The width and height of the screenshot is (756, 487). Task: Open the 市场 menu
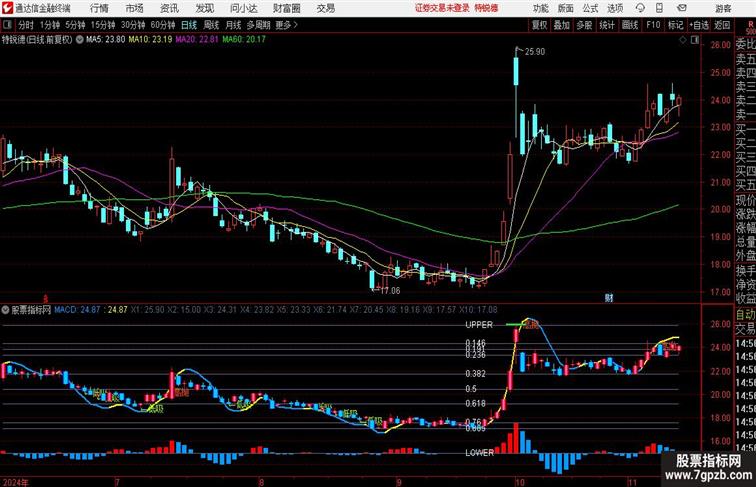[x=134, y=8]
